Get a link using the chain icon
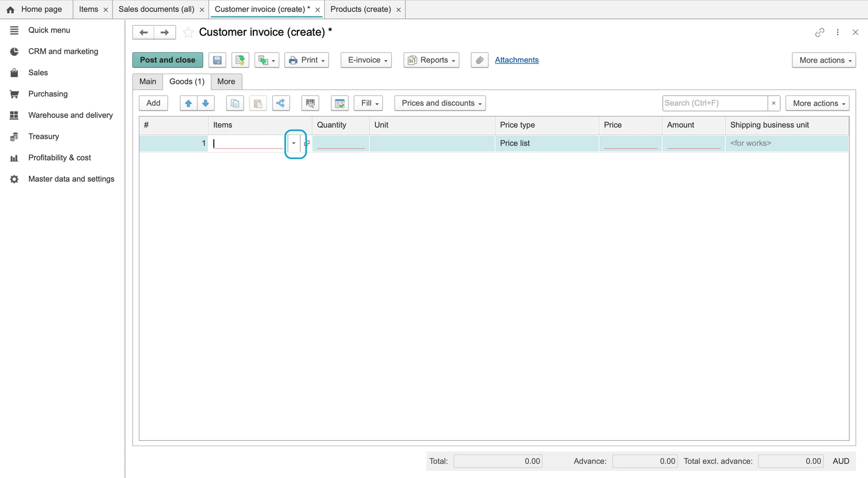This screenshot has width=868, height=478. [x=820, y=32]
